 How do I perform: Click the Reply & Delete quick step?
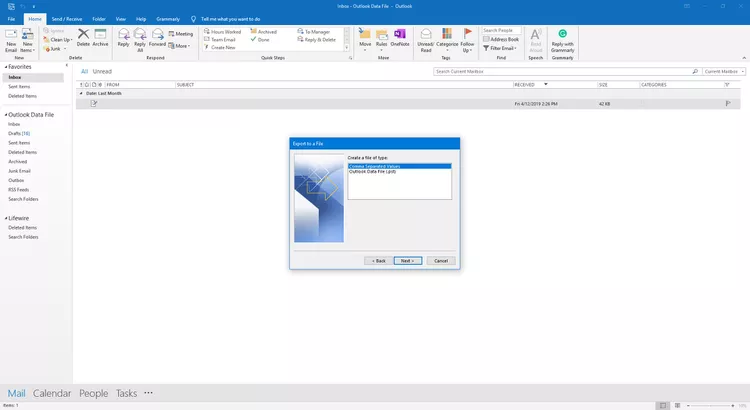317,40
